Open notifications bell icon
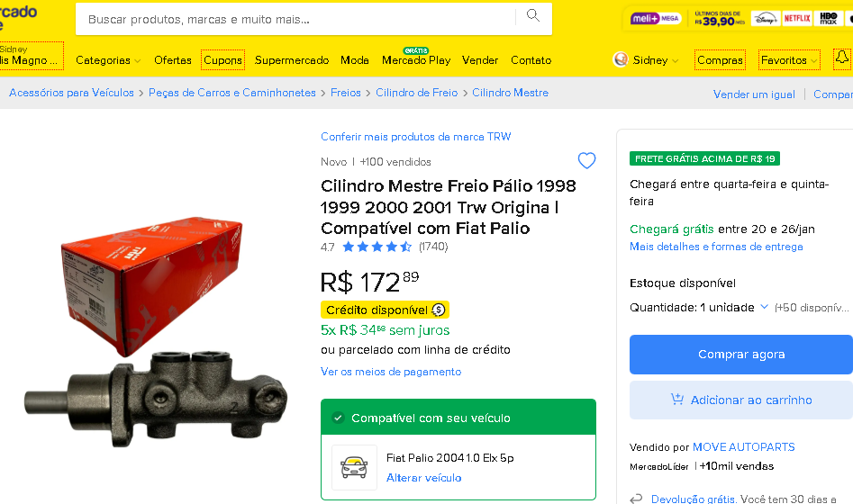The height and width of the screenshot is (504, 853). (841, 58)
